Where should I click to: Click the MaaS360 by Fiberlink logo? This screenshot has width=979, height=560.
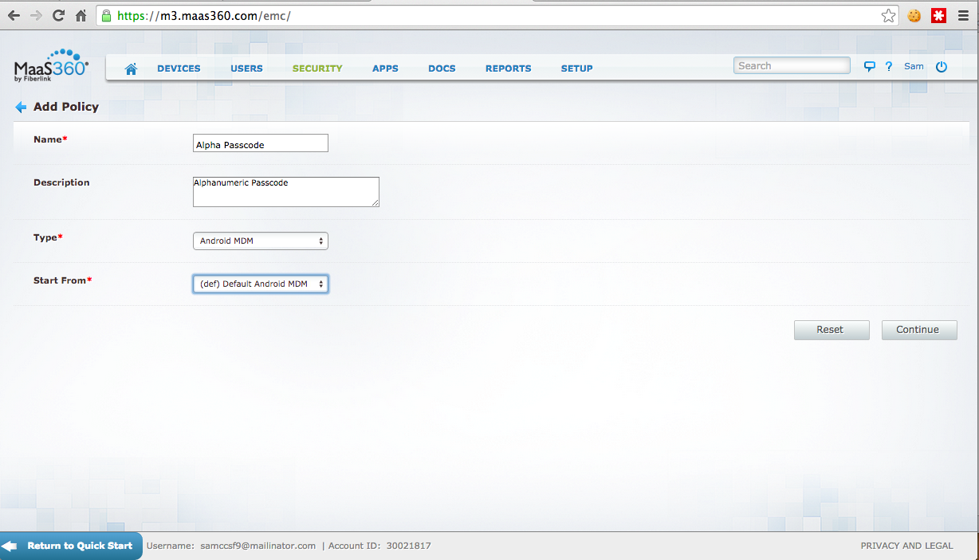51,66
